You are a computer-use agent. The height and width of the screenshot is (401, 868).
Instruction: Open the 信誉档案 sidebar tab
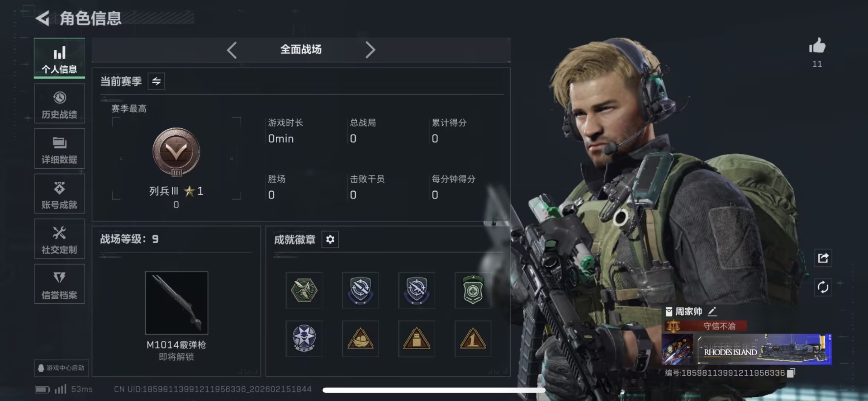point(59,284)
